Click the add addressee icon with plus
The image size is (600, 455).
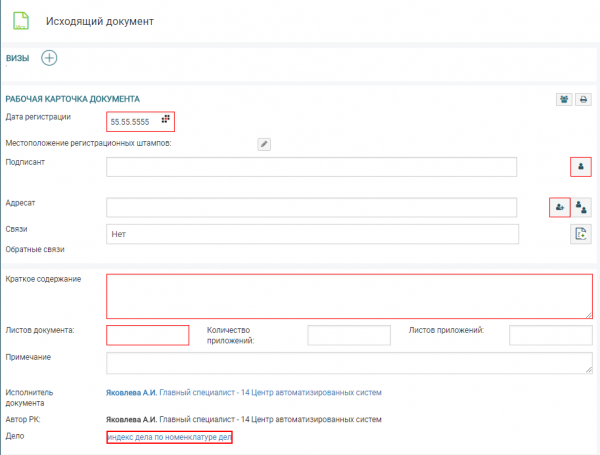point(559,207)
